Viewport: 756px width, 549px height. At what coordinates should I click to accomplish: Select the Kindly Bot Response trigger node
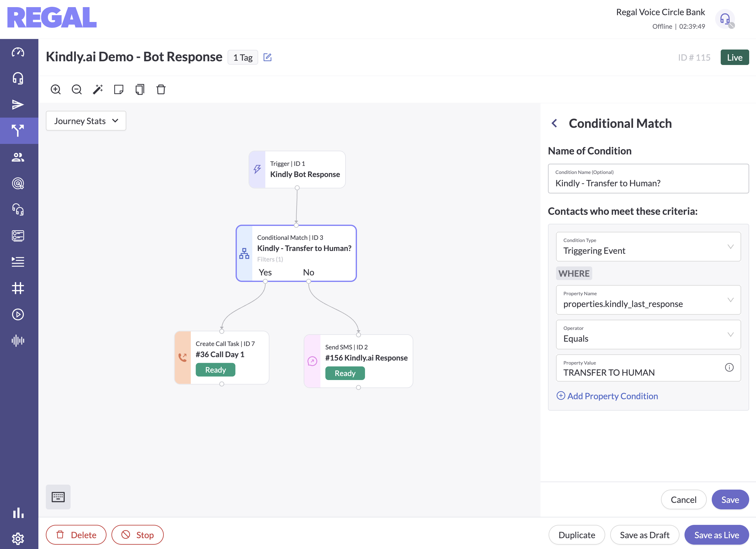click(x=297, y=169)
